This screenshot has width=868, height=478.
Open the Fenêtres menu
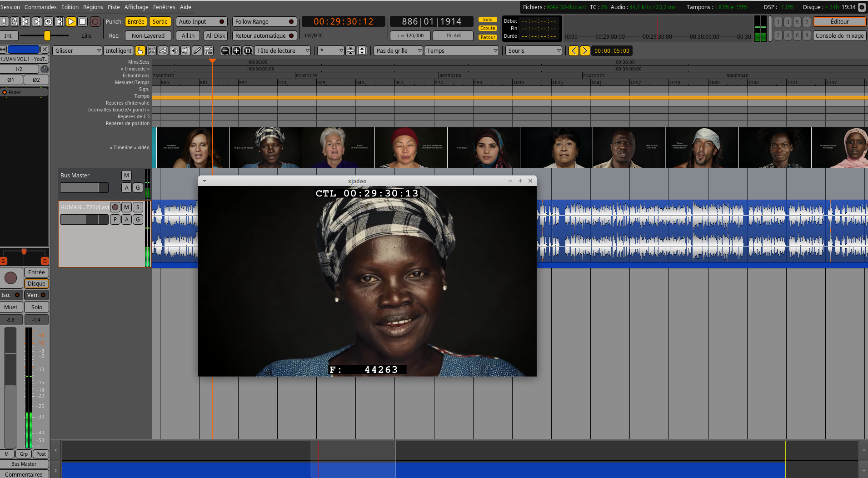point(164,7)
